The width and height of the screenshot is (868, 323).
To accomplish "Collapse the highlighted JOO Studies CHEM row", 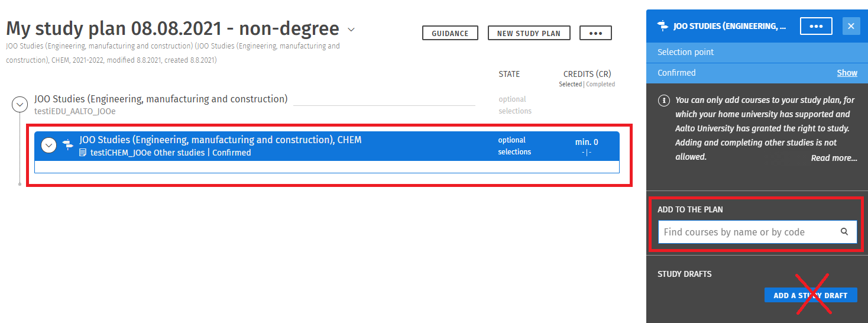I will click(x=48, y=146).
